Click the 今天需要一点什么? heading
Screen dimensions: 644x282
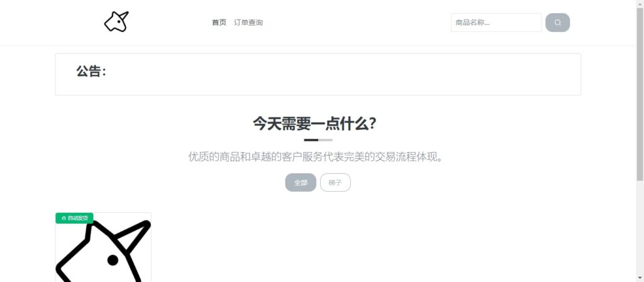pos(314,123)
